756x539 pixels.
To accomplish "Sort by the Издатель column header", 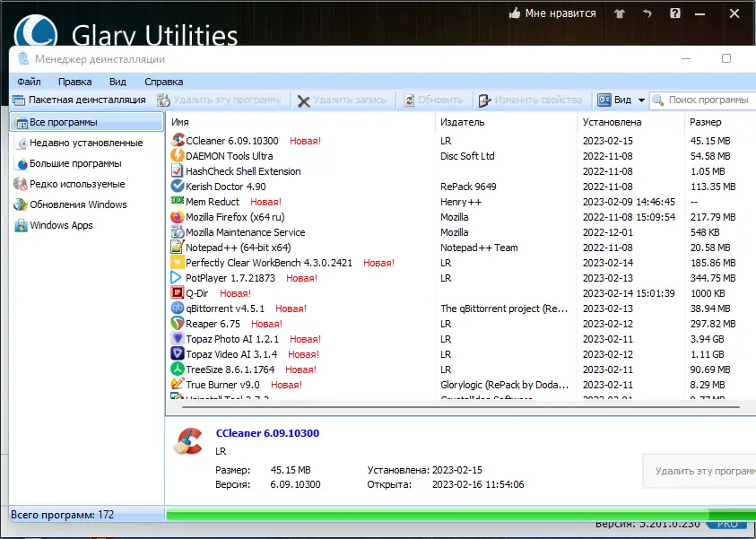I will 507,122.
